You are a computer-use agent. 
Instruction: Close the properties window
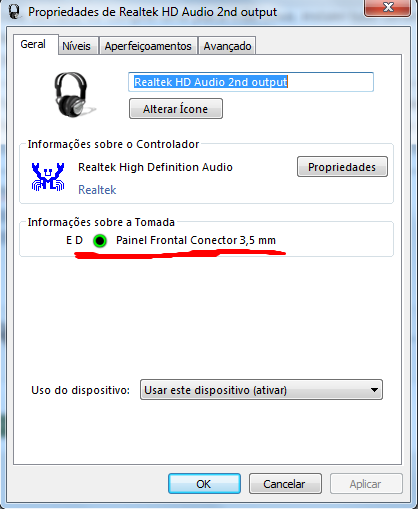[x=388, y=7]
